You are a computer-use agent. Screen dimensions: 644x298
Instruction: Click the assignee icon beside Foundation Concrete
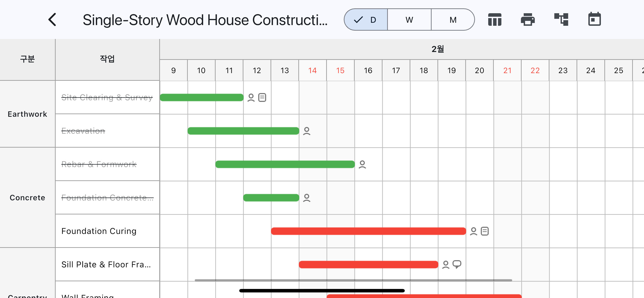point(307,198)
